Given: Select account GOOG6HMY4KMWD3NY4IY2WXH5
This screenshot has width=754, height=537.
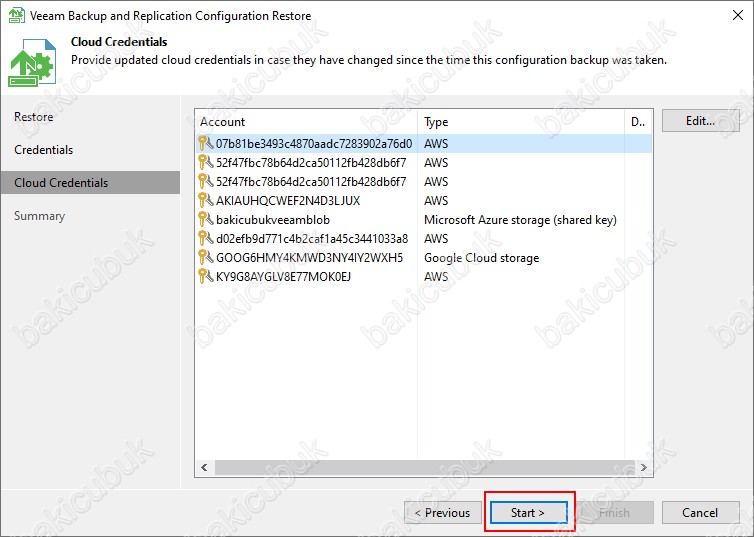Looking at the screenshot, I should [424, 257].
